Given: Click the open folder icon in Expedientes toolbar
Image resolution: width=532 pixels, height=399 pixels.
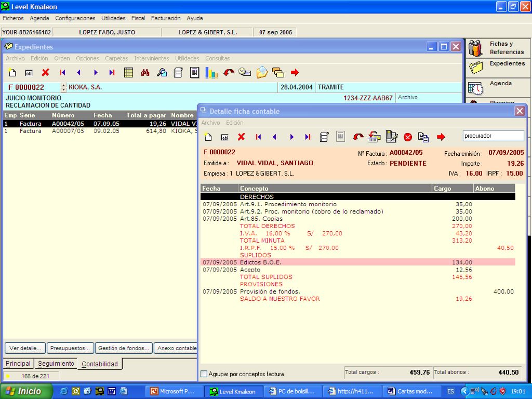Looking at the screenshot, I should coord(262,72).
